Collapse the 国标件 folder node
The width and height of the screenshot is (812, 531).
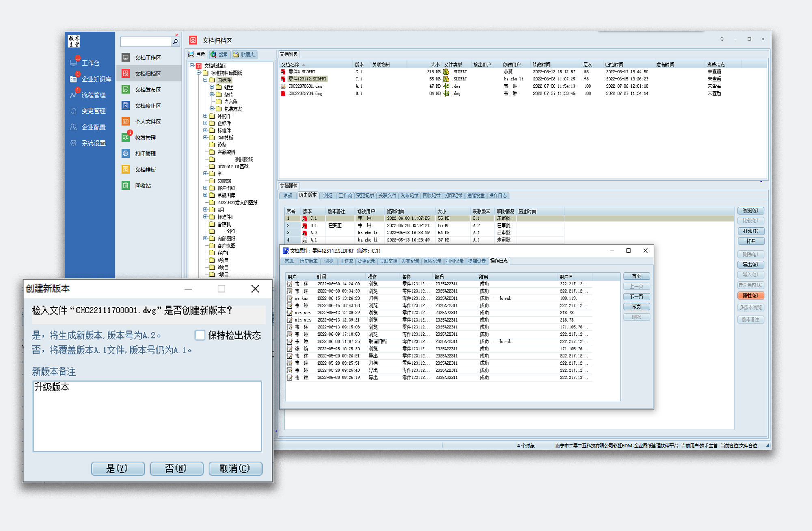205,80
